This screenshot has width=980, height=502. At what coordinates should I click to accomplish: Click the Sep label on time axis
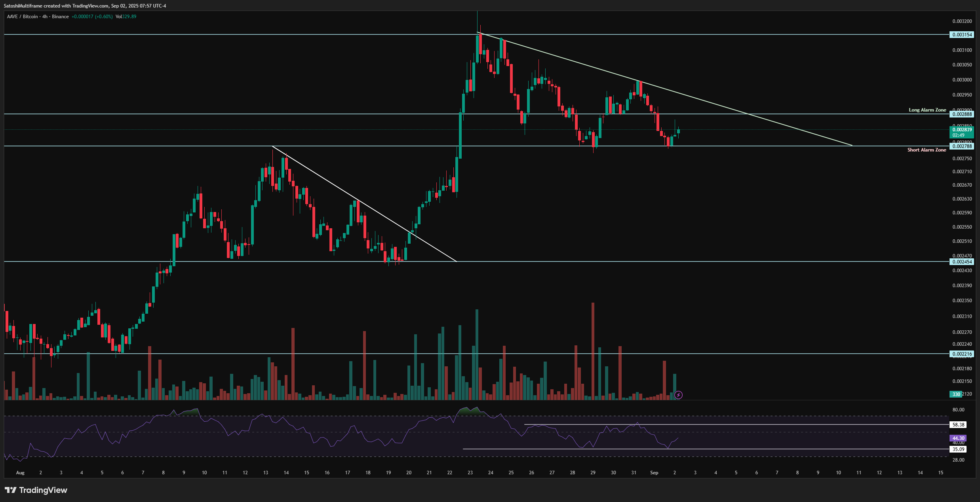click(654, 473)
